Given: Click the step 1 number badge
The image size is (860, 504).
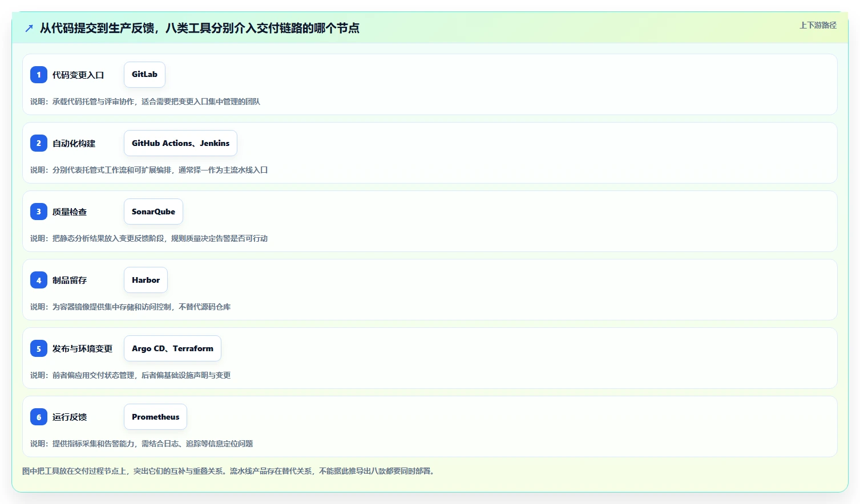Looking at the screenshot, I should coord(39,75).
